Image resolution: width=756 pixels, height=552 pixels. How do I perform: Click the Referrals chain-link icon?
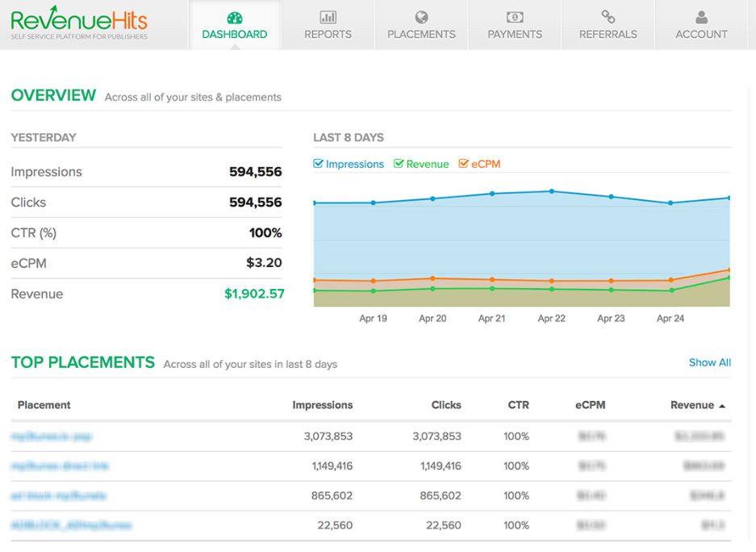click(608, 16)
